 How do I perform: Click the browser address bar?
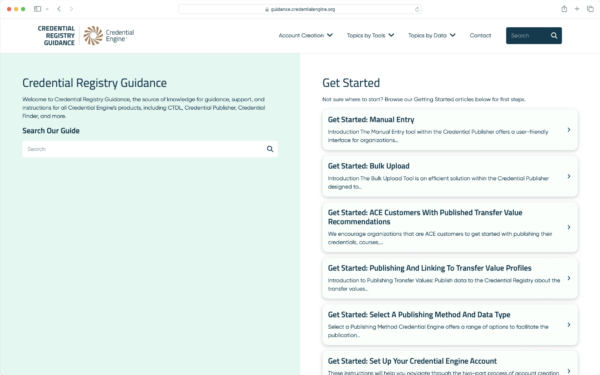click(300, 9)
